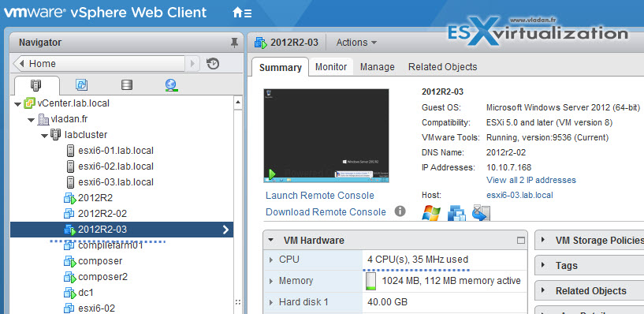
Task: Open the Related Objects tab
Action: (x=443, y=67)
